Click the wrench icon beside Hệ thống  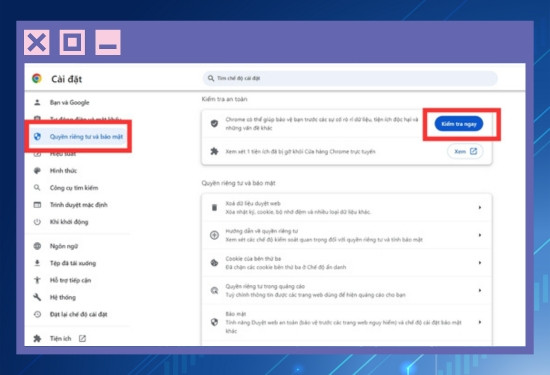point(37,297)
